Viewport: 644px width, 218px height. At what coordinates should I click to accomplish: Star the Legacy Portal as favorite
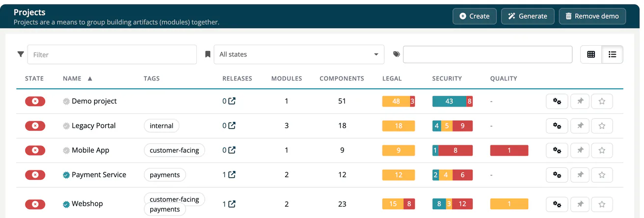pos(602,126)
